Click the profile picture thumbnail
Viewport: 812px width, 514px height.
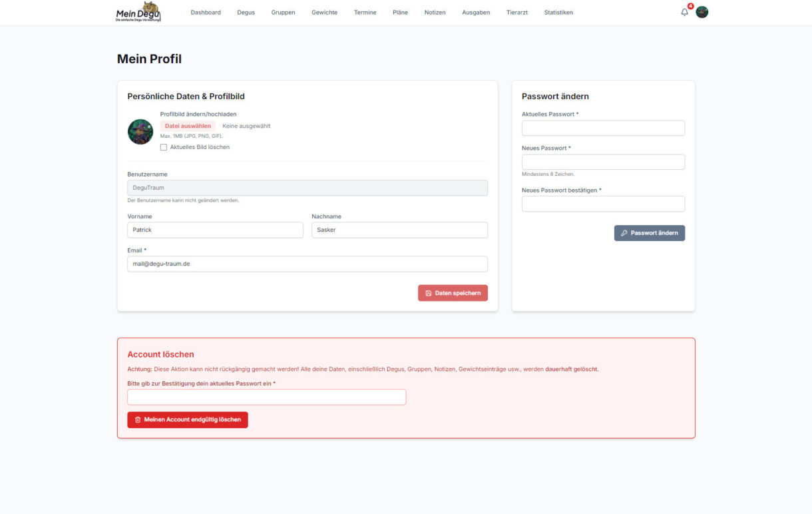(140, 132)
